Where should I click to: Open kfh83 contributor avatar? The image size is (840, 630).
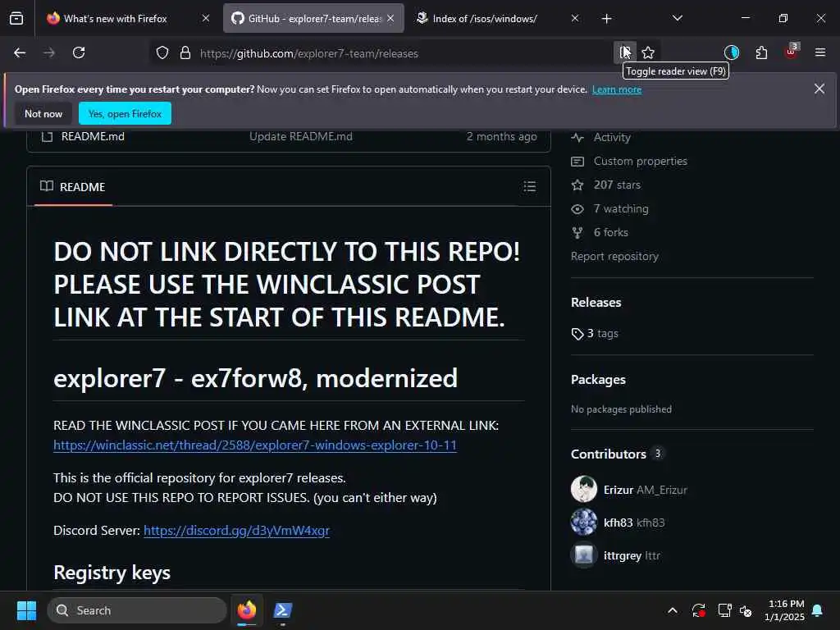click(583, 522)
